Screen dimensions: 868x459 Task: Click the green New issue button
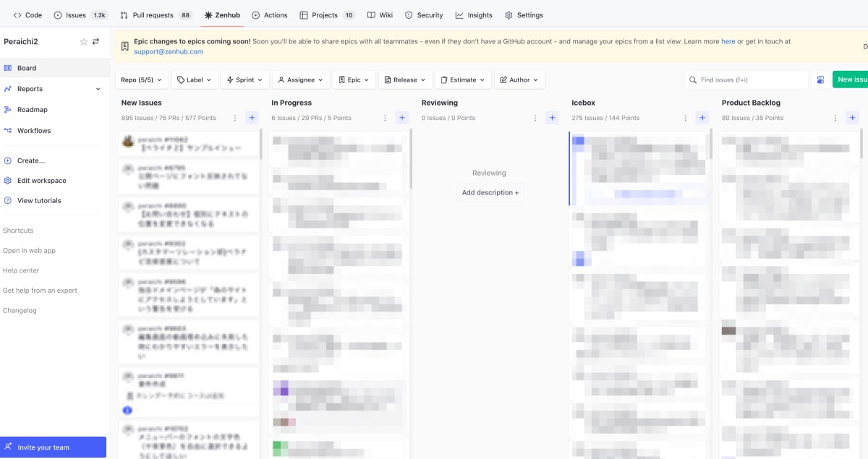click(x=851, y=80)
